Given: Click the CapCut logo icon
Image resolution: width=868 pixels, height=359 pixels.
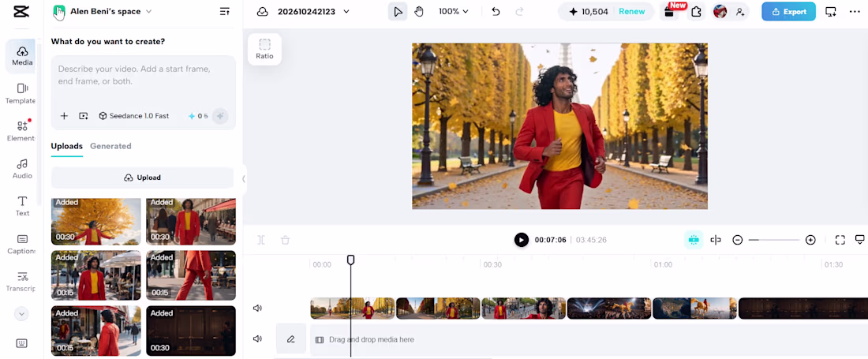Looking at the screenshot, I should (x=22, y=12).
